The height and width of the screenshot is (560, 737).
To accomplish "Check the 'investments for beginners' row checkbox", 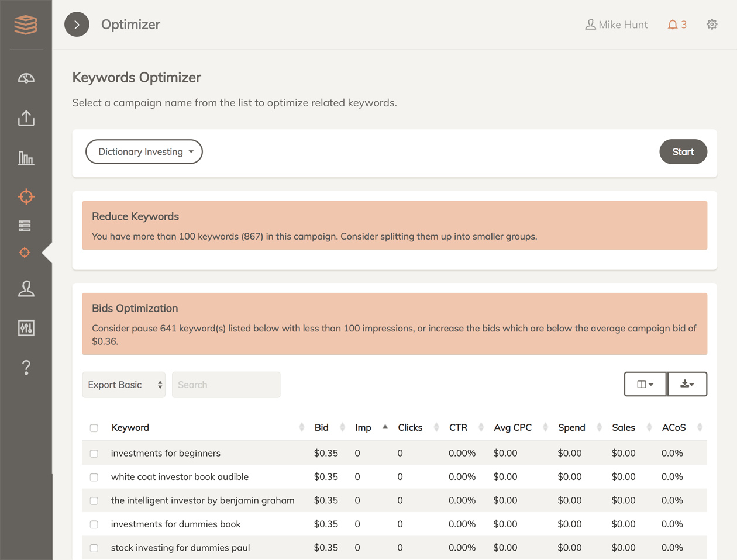I will (x=94, y=454).
